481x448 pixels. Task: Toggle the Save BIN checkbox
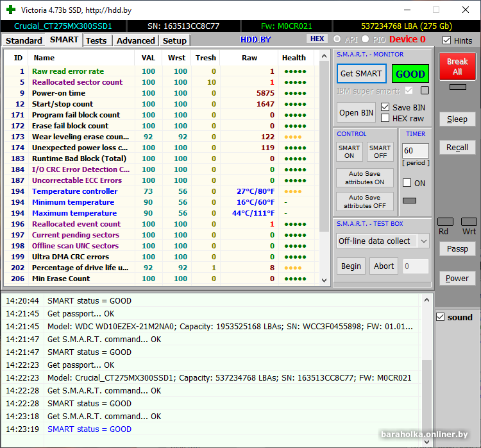click(385, 107)
